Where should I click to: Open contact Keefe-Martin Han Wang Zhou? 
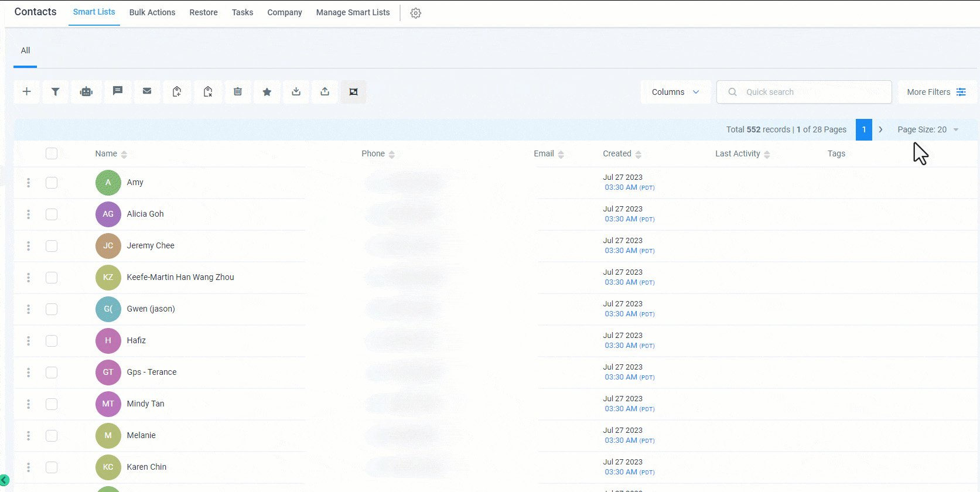pyautogui.click(x=180, y=278)
